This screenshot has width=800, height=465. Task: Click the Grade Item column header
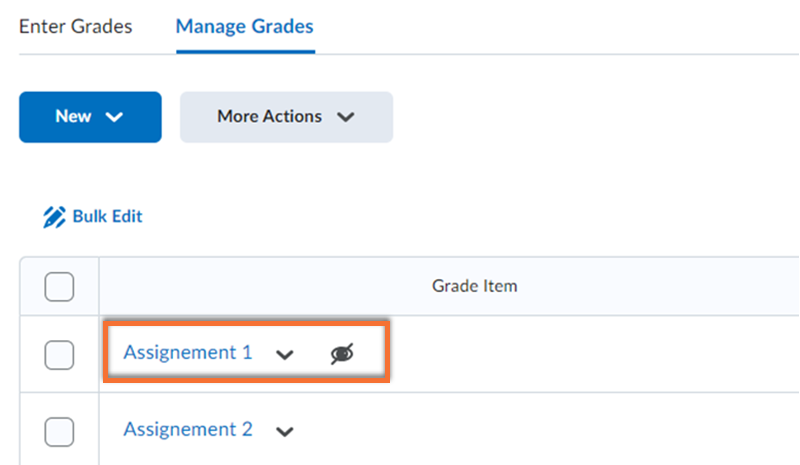tap(474, 286)
